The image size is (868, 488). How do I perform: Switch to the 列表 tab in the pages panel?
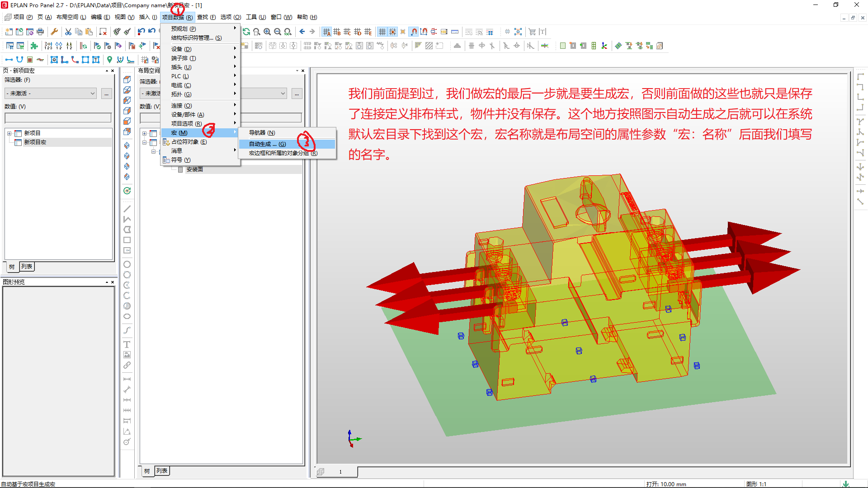click(x=27, y=267)
